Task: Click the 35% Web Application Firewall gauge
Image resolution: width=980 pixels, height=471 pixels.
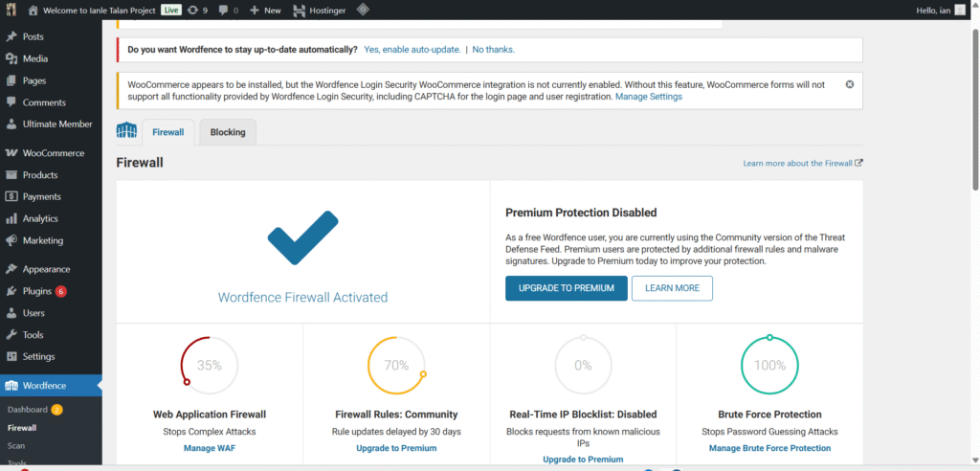Action: (x=210, y=365)
